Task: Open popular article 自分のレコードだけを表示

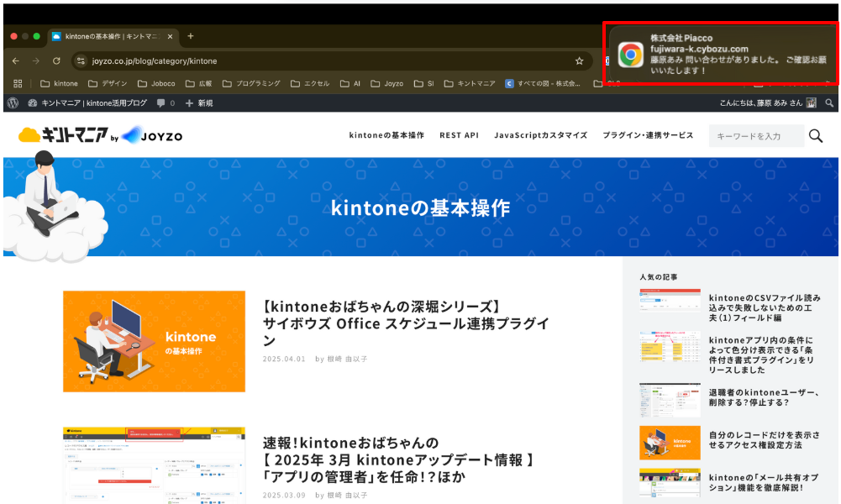Action: tap(765, 439)
